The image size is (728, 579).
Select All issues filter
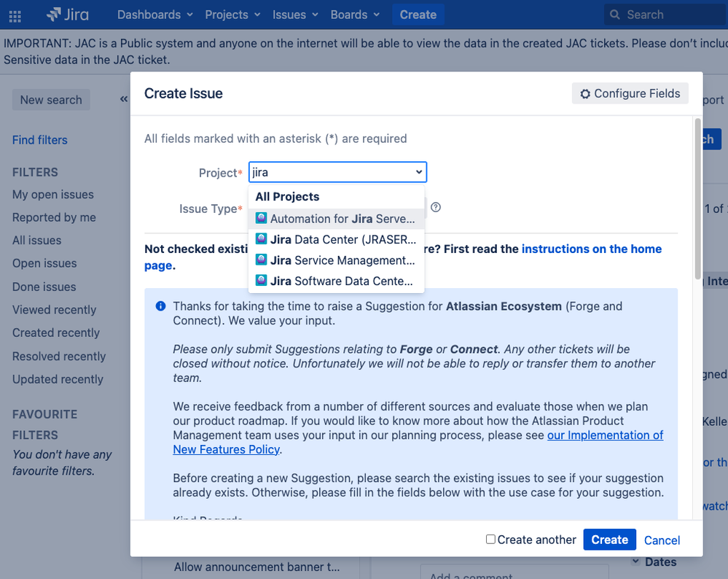tap(36, 240)
